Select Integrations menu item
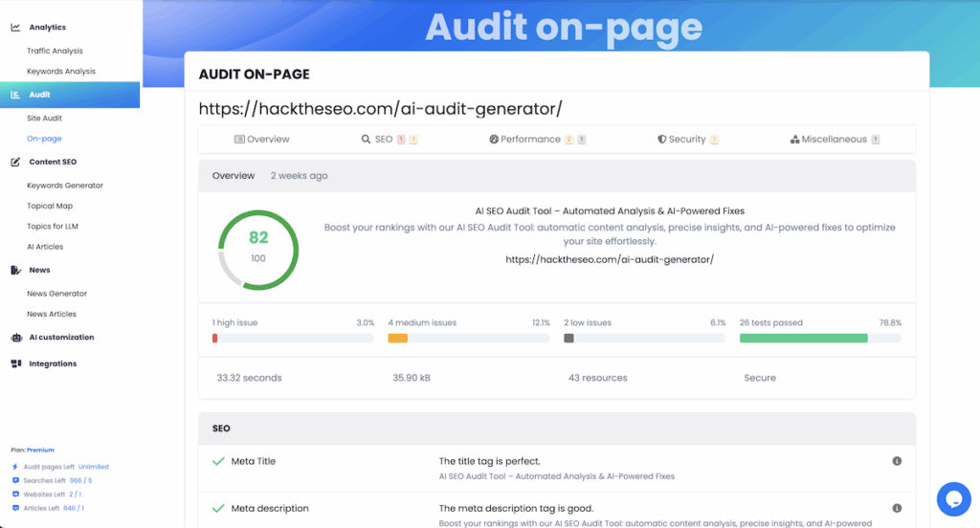 pos(54,363)
